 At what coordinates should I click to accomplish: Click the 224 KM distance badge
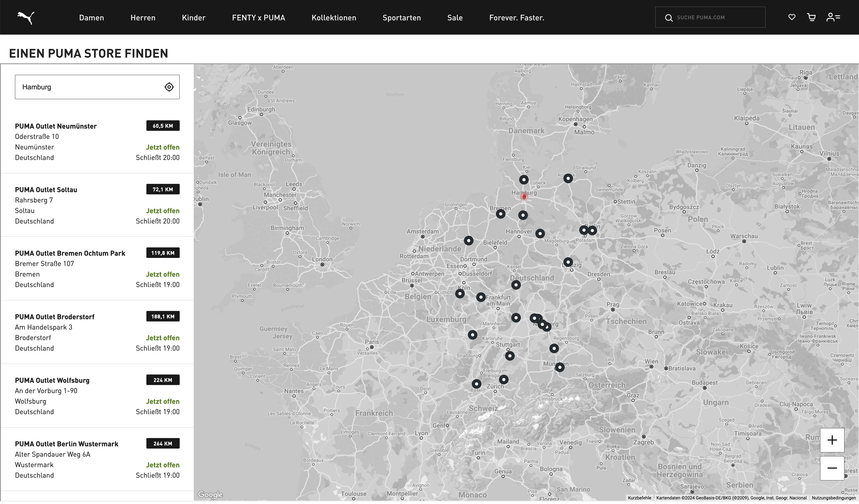pyautogui.click(x=163, y=380)
